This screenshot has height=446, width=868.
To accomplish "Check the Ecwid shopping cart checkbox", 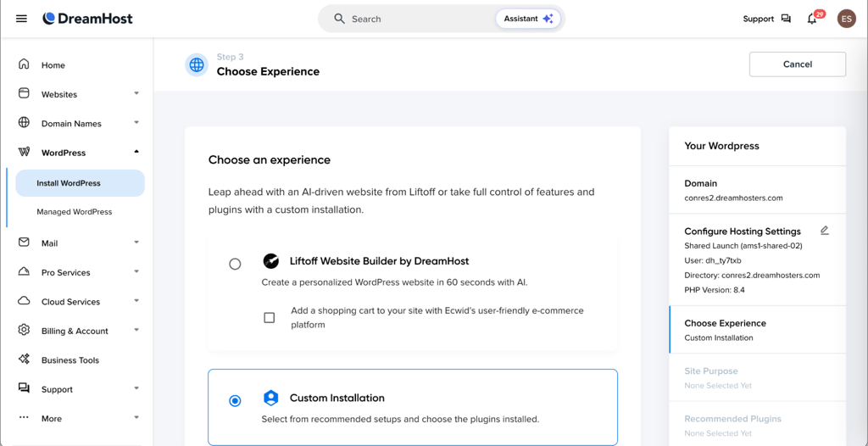I will pyautogui.click(x=269, y=317).
